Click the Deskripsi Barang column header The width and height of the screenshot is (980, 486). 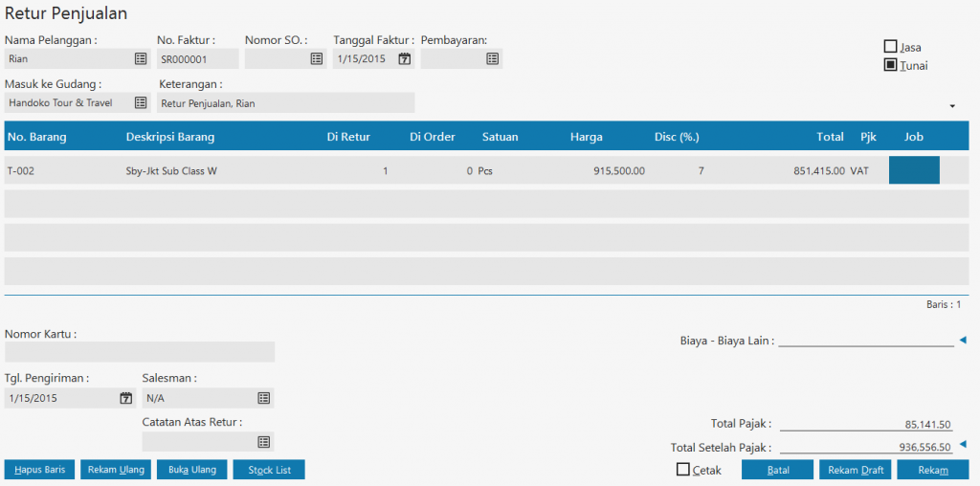(169, 137)
